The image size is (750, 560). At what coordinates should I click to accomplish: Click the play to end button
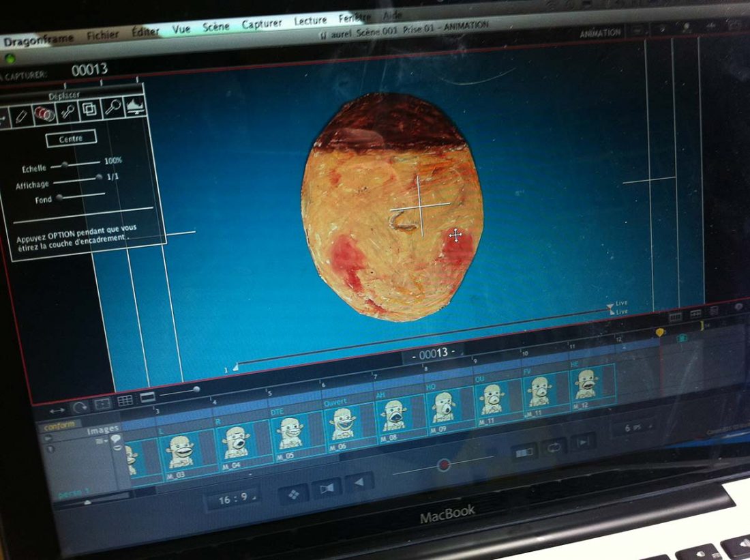tap(584, 442)
